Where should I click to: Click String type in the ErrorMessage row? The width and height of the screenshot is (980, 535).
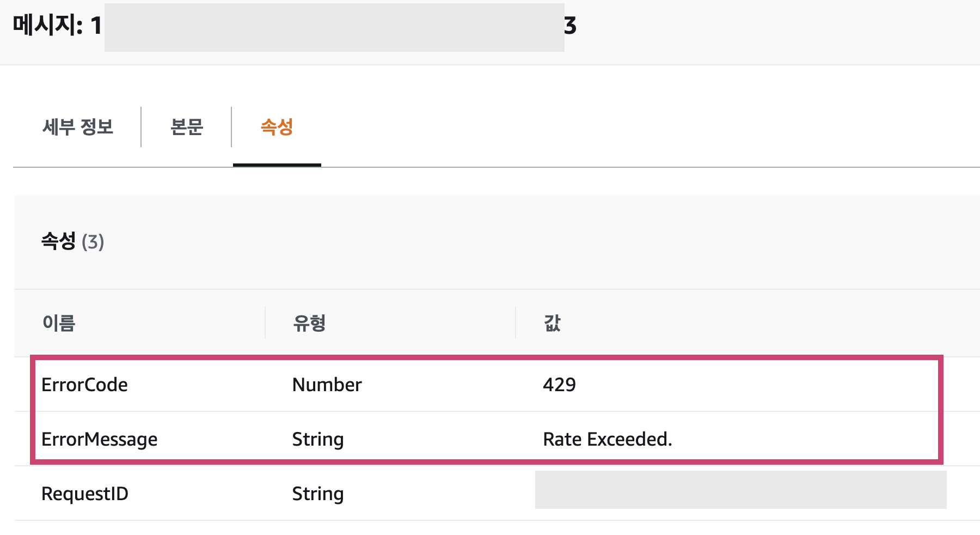click(x=317, y=439)
